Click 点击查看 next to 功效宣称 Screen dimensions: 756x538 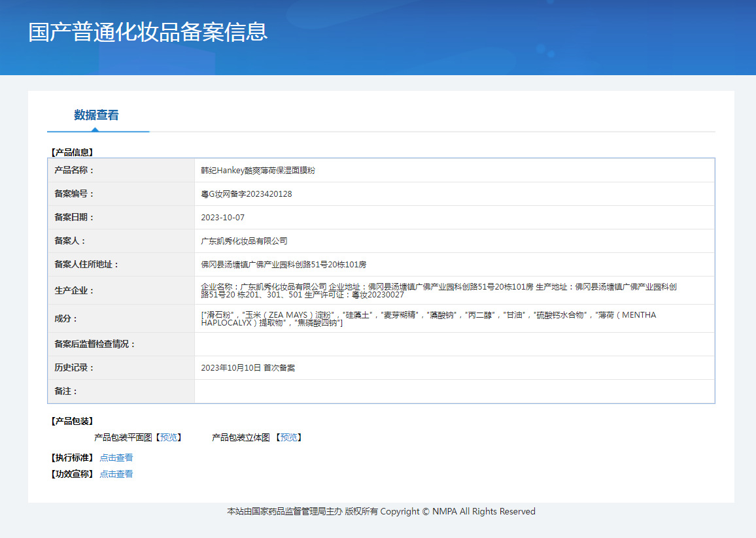coord(116,474)
